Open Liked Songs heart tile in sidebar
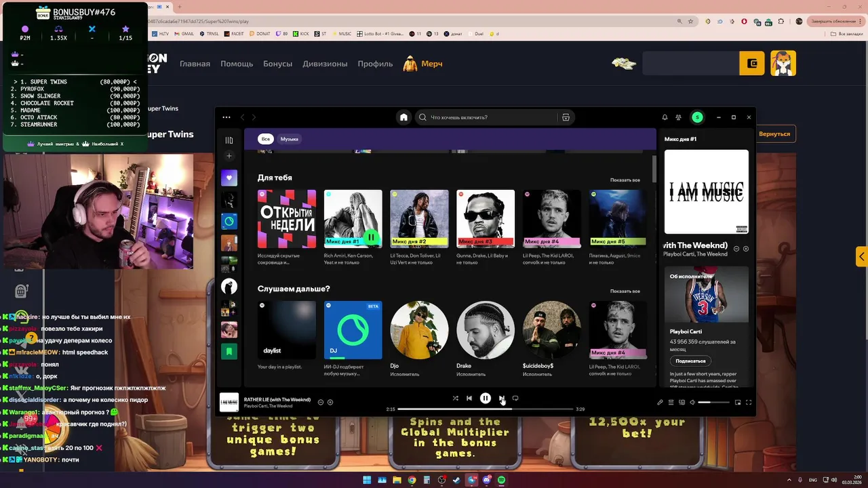The height and width of the screenshot is (488, 868). point(229,178)
